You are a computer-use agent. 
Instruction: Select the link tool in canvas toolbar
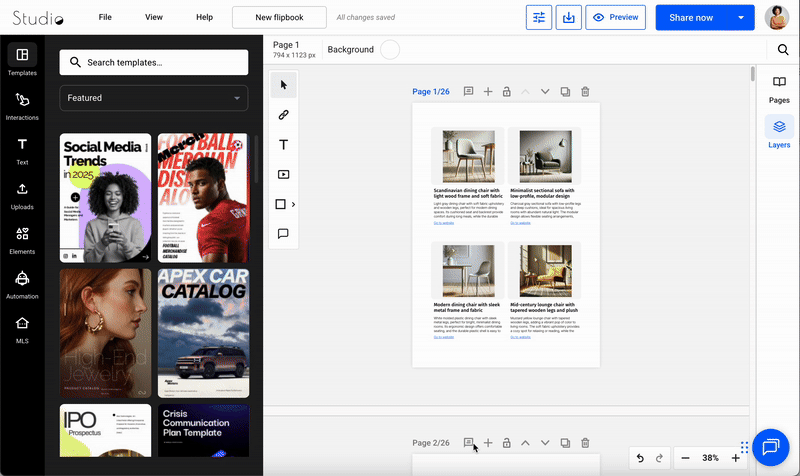click(284, 114)
